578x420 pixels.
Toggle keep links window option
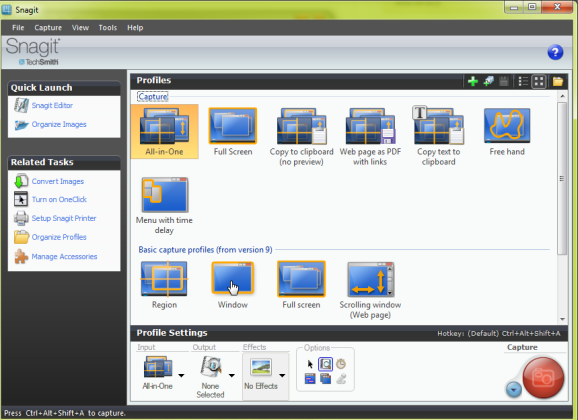coord(310,379)
